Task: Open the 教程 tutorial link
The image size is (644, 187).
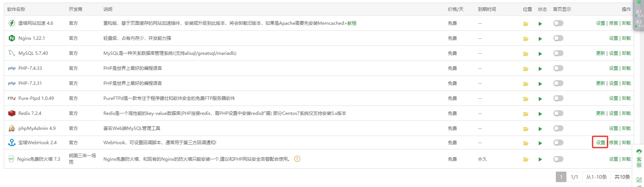Action: point(352,23)
